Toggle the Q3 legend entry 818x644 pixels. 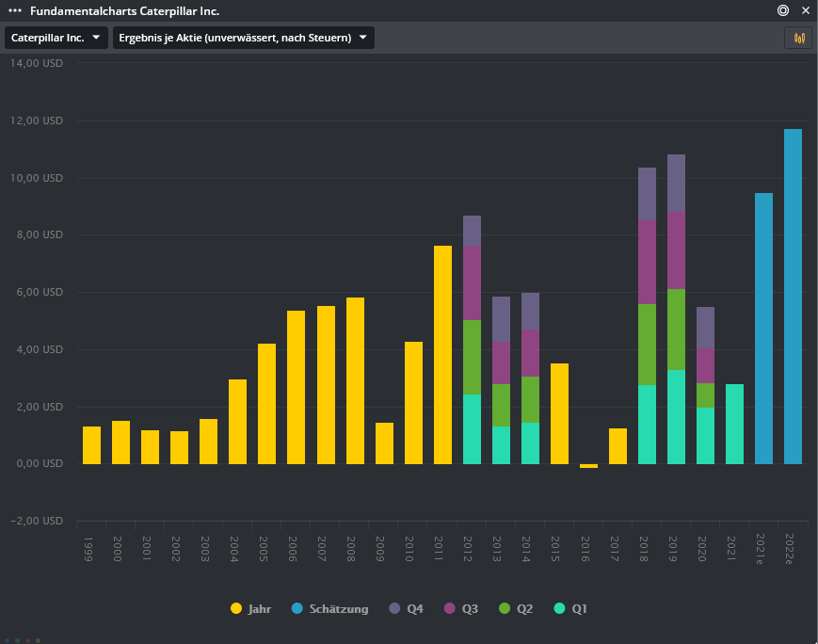[461, 608]
